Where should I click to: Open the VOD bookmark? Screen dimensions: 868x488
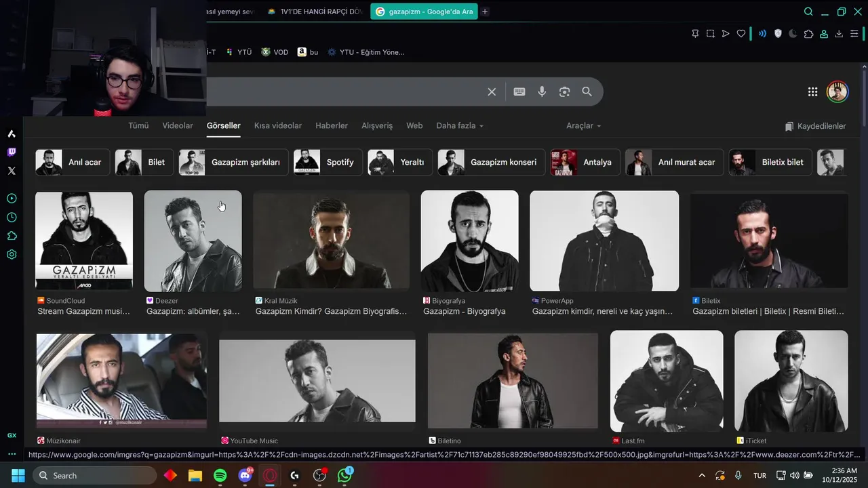(275, 52)
